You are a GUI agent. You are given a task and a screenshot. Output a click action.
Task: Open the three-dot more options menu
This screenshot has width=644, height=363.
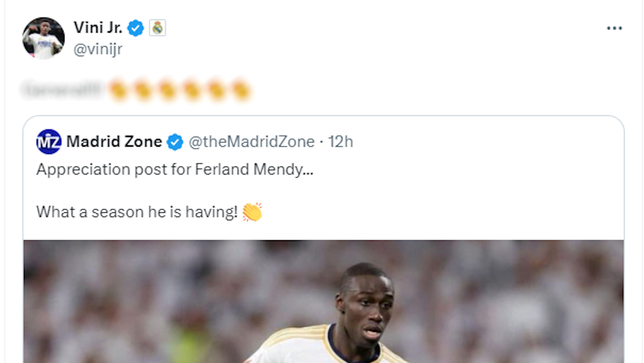pos(614,28)
